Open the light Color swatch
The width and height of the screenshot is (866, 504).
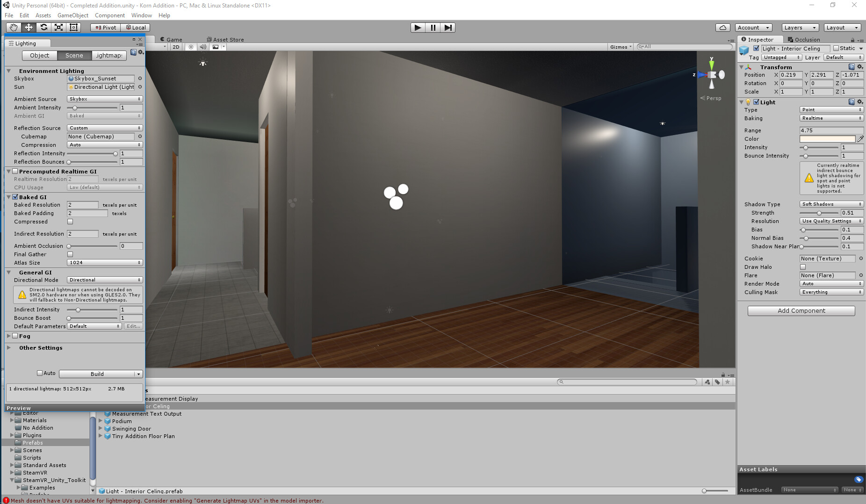[x=827, y=138]
